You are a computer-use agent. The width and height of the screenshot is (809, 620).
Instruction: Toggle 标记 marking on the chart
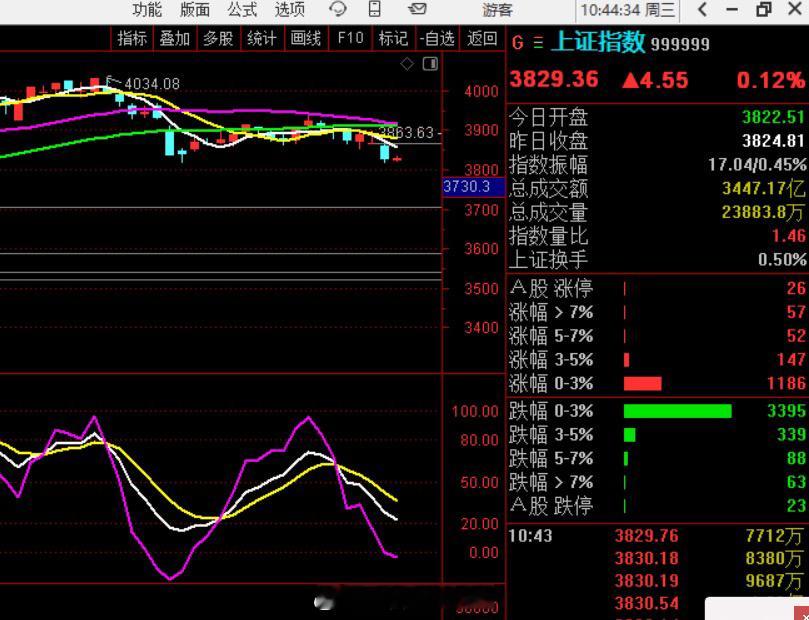coord(392,38)
